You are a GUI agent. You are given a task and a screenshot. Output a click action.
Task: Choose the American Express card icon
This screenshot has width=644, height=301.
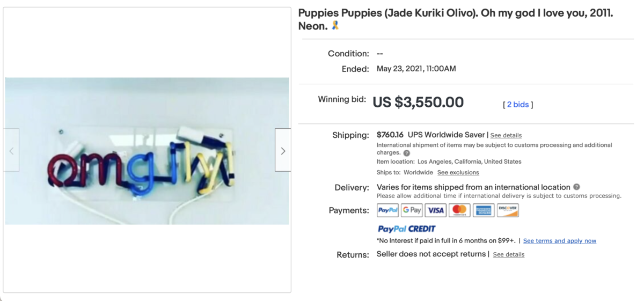point(484,210)
